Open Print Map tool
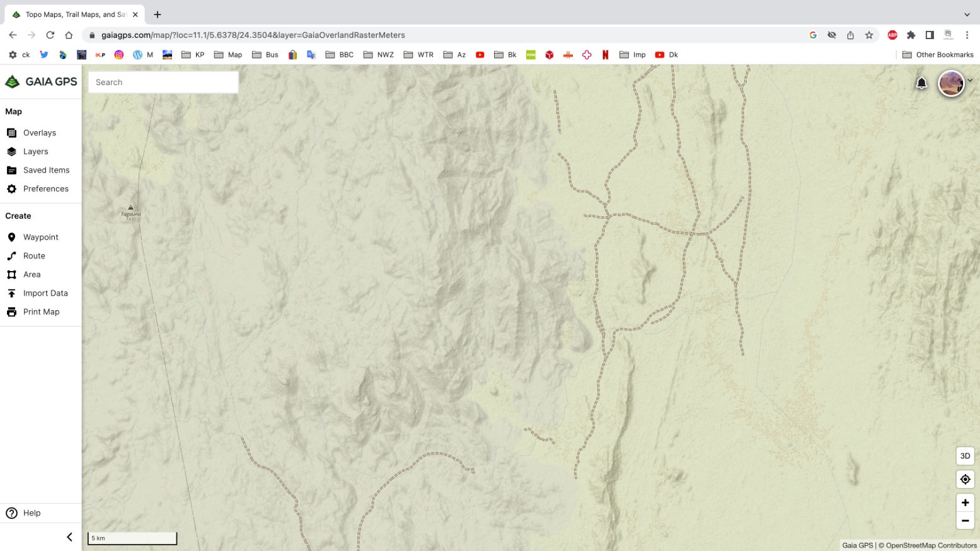 [x=41, y=311]
